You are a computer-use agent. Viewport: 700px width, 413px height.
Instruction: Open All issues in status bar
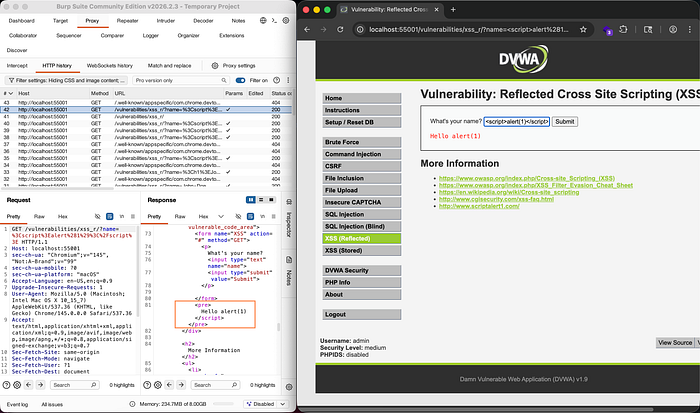click(x=52, y=405)
